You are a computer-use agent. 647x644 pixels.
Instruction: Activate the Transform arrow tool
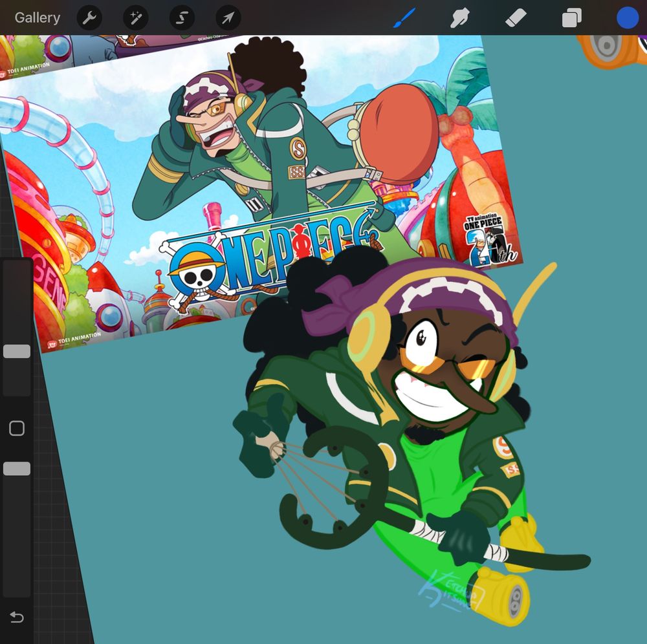228,17
